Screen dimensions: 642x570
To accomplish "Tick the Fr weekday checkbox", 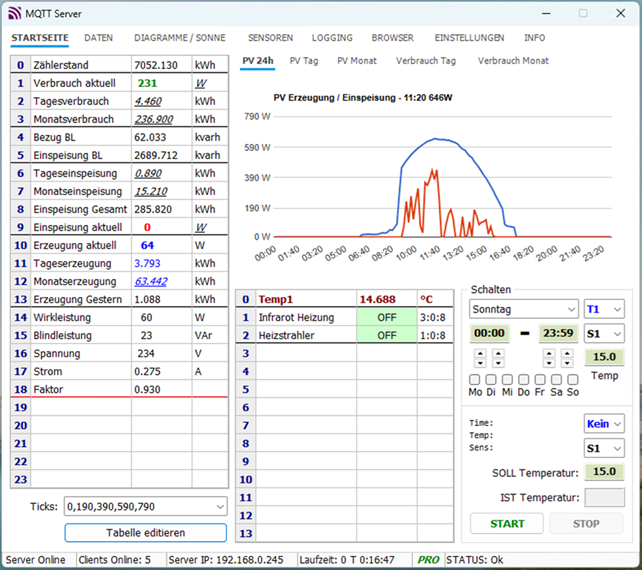I will (x=540, y=380).
